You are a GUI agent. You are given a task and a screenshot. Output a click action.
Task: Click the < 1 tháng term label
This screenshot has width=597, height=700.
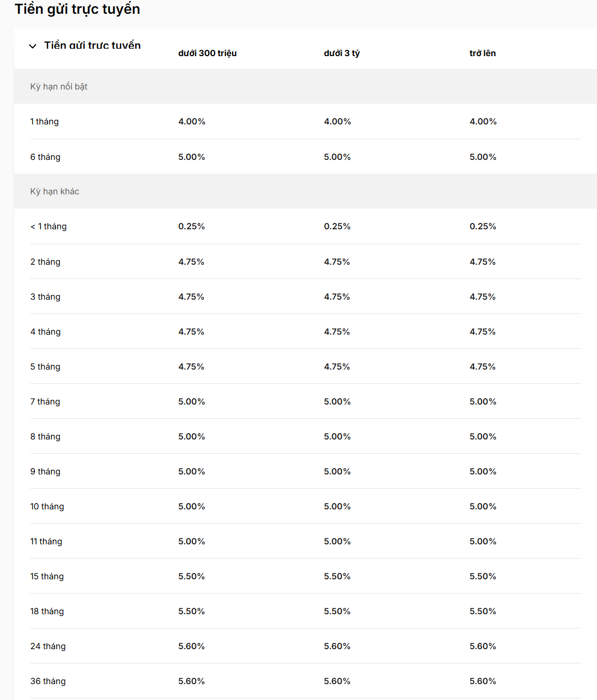tap(48, 226)
